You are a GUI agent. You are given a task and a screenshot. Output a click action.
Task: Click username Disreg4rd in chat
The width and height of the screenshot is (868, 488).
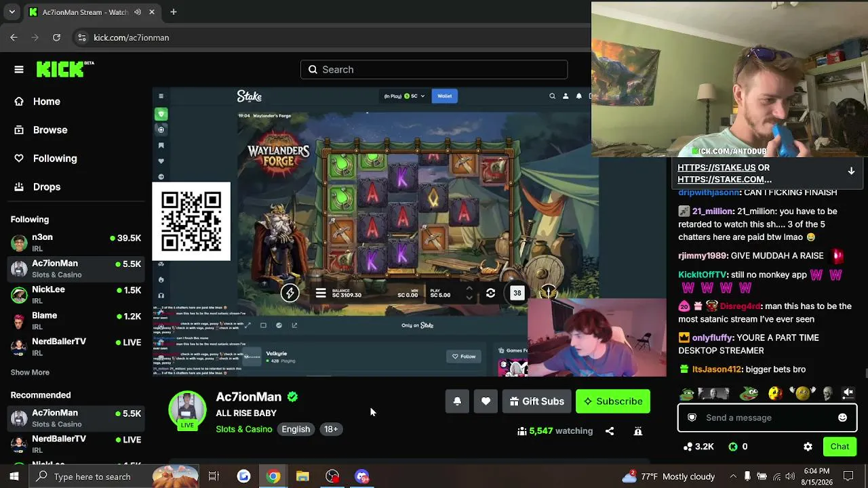point(741,306)
